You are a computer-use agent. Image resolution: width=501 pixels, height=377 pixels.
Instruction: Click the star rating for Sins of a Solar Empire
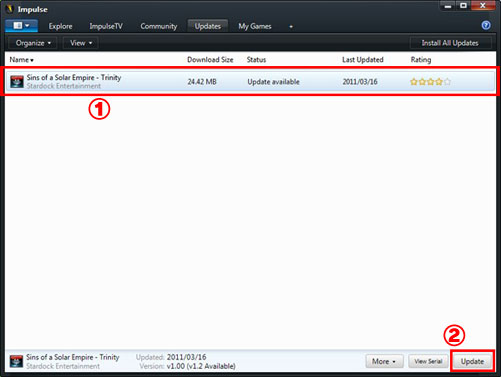point(430,82)
